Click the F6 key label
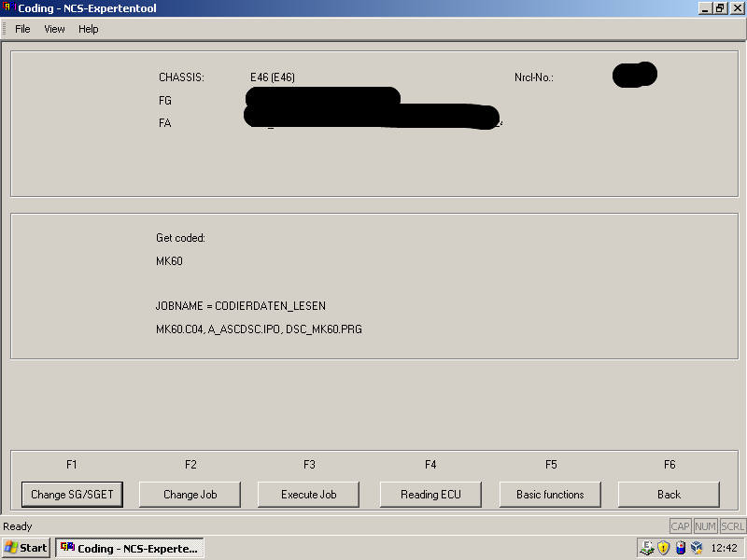 pos(669,464)
